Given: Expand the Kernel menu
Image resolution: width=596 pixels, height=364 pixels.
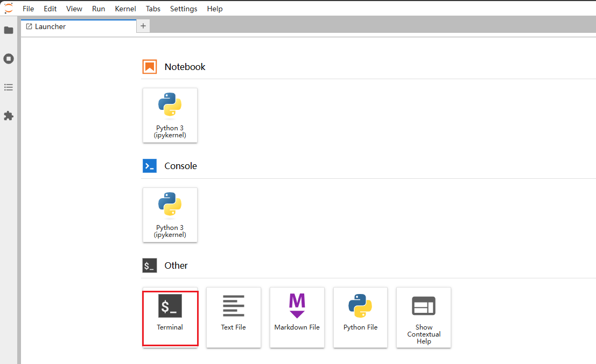Looking at the screenshot, I should pyautogui.click(x=125, y=9).
